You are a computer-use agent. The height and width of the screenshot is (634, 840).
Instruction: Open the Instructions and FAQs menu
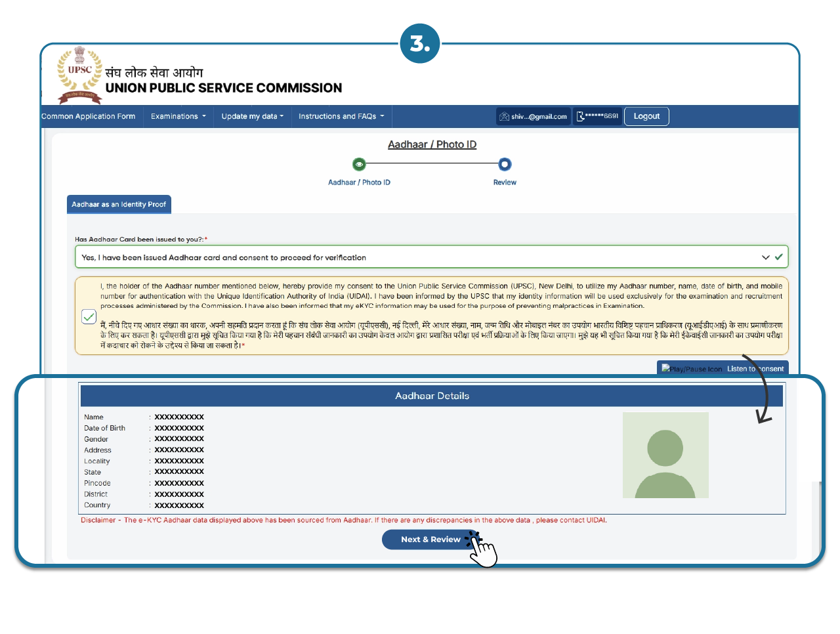341,116
